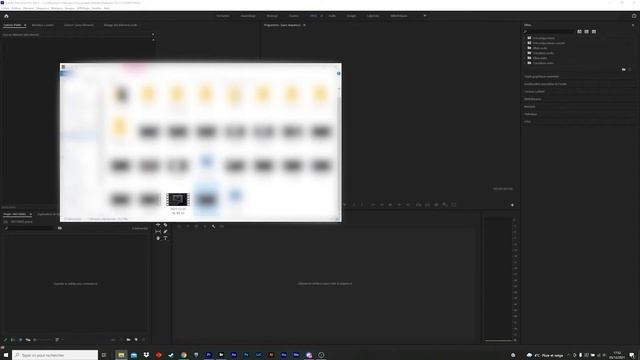Screen dimensions: 640x360
Task: Select the Type tool
Action: point(165,238)
